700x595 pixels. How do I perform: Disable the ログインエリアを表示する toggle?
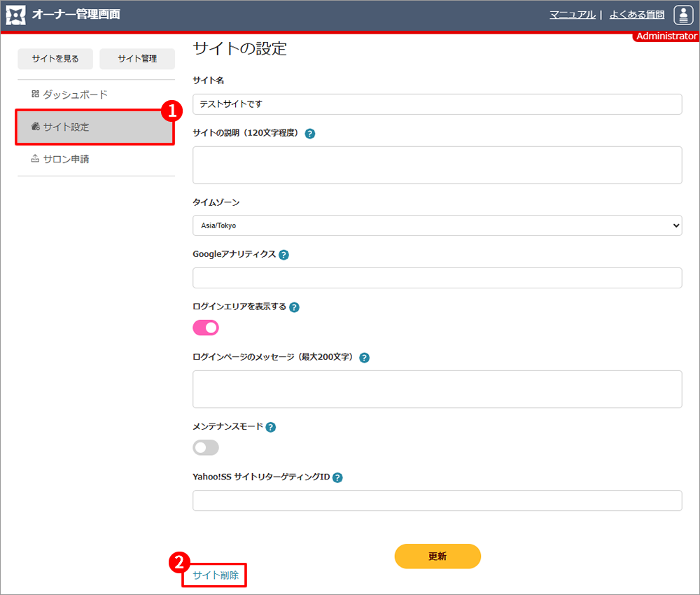pyautogui.click(x=206, y=328)
